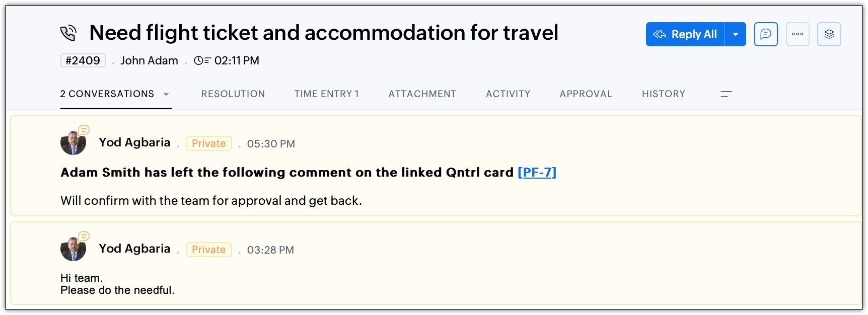Go to the Attachment tab
Image resolution: width=868 pixels, height=315 pixels.
click(422, 94)
